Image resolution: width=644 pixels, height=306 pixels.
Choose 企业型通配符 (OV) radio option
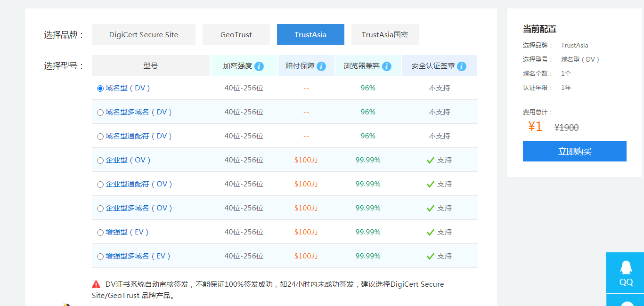pos(100,185)
